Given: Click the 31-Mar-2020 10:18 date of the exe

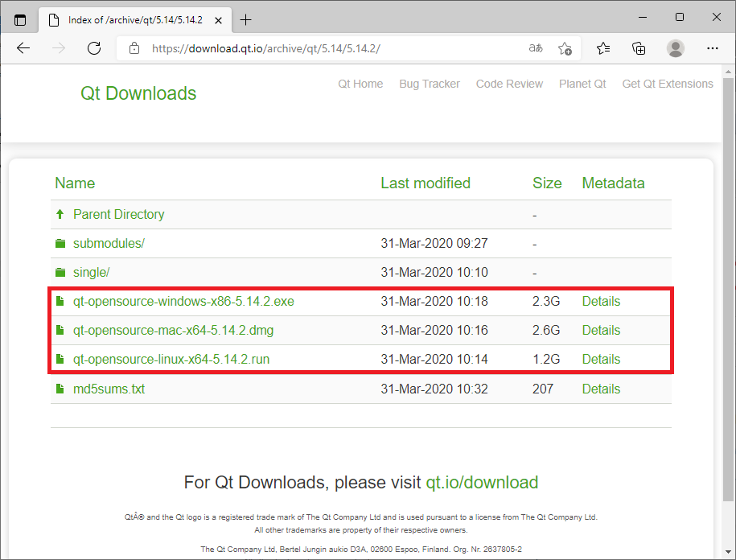Looking at the screenshot, I should tap(434, 302).
